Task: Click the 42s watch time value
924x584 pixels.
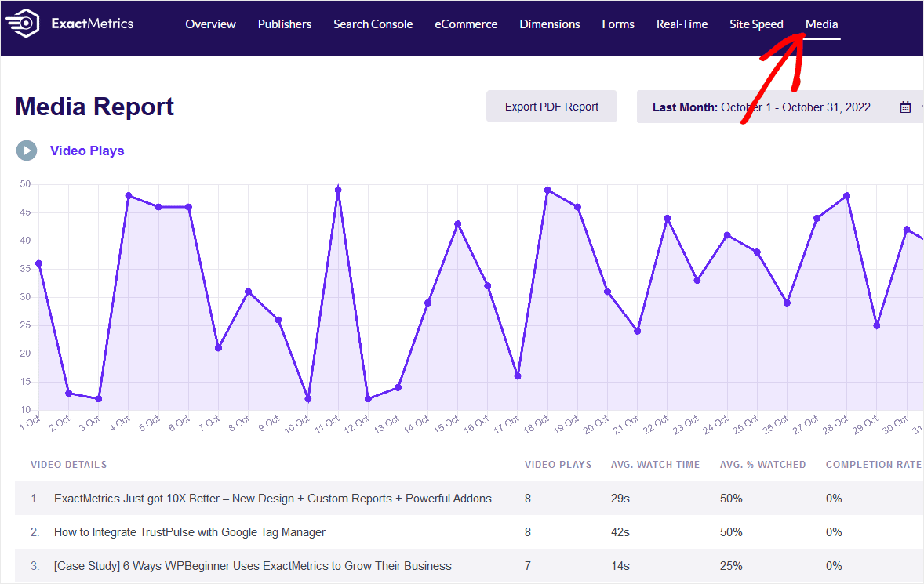Action: point(620,532)
